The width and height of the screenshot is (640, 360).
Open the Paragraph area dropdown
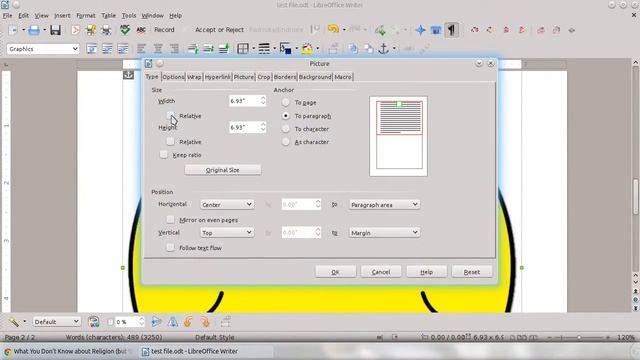384,204
